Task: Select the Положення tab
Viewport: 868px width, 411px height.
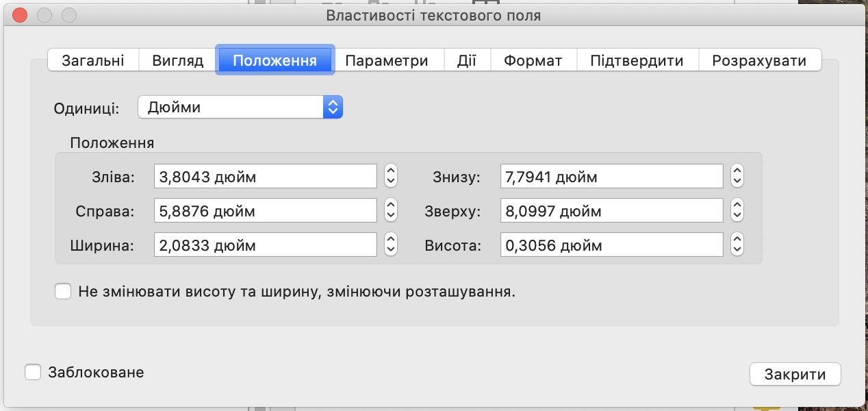Action: click(275, 60)
